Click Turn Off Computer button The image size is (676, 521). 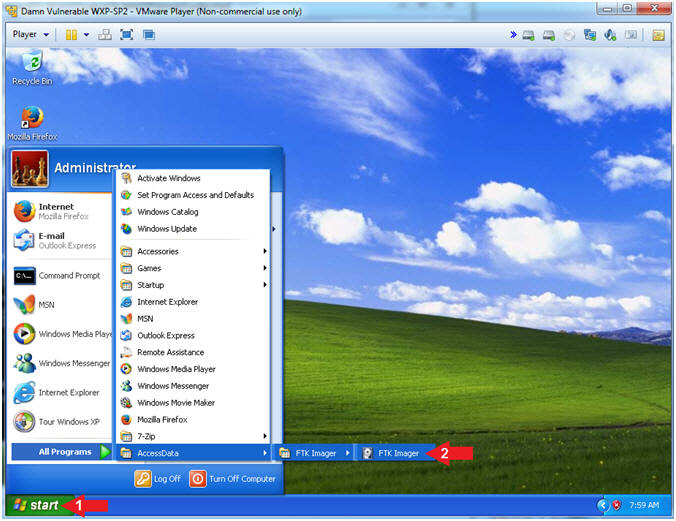pos(232,479)
